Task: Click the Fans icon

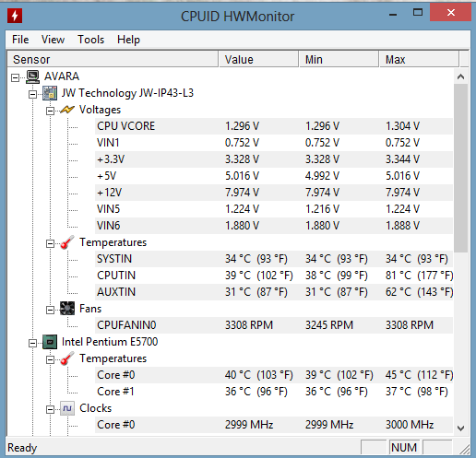Action: click(x=67, y=309)
